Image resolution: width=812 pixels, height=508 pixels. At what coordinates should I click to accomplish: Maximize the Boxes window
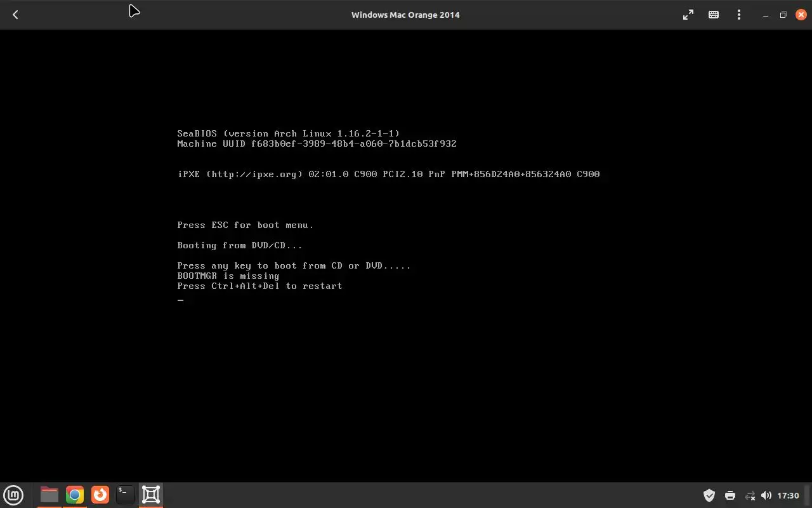point(783,15)
